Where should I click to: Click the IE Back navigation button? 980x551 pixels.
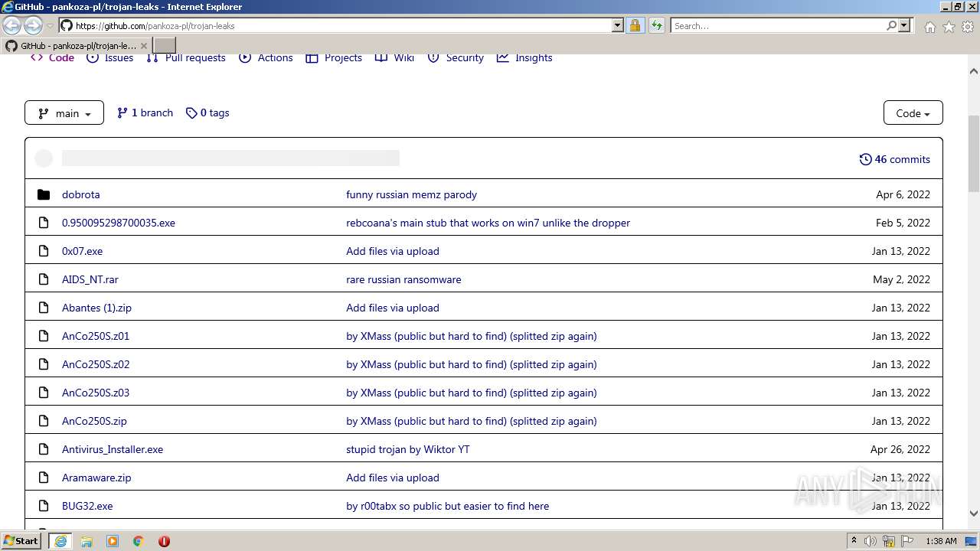[x=12, y=25]
